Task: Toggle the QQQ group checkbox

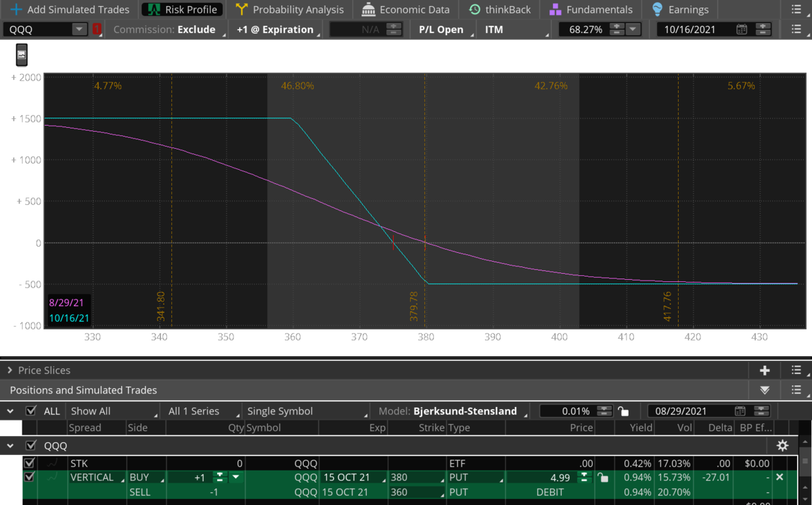Action: [30, 446]
